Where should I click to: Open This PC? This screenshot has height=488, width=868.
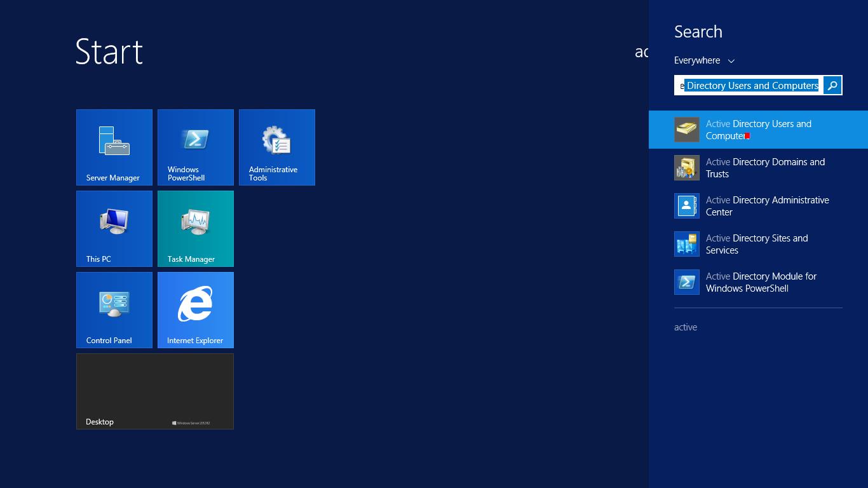tap(114, 228)
